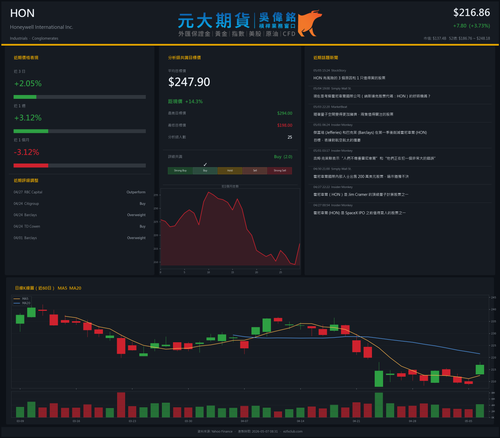Click the -3.12% one-month performance value
This screenshot has width=500, height=438.
click(x=26, y=152)
